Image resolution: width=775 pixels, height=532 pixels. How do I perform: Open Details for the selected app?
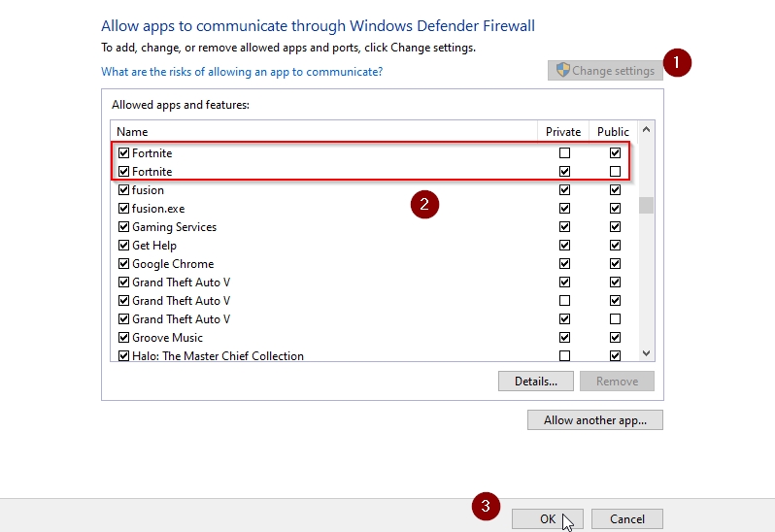point(536,382)
